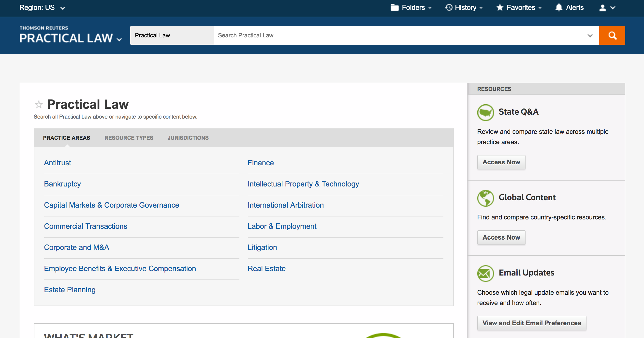Viewport: 644px width, 338px height.
Task: Click the Email Updates heading
Action: [x=527, y=273]
